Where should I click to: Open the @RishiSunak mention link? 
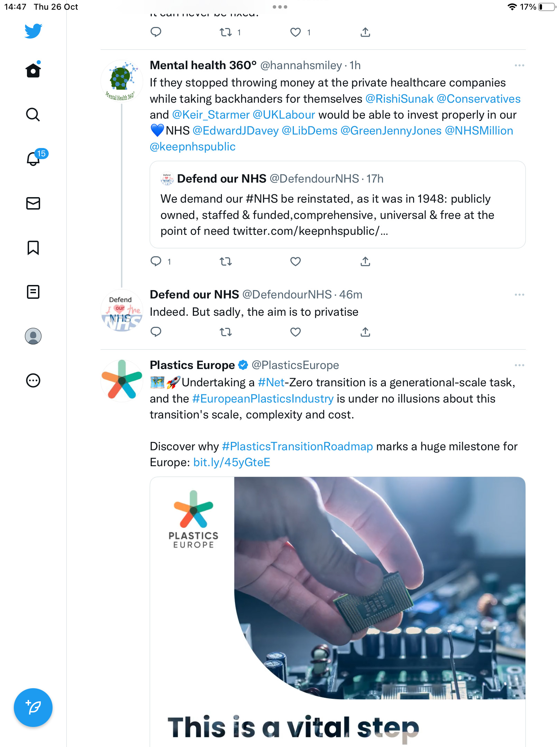[399, 99]
